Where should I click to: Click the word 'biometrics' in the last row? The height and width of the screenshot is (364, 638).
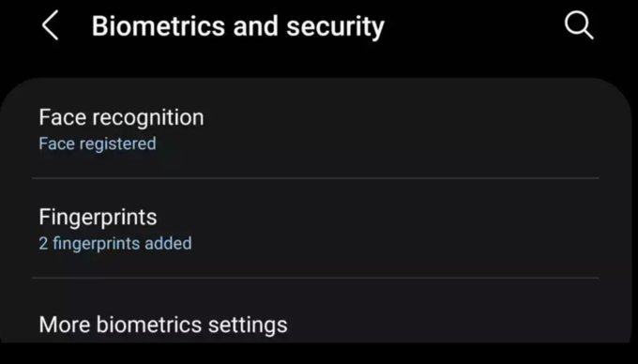point(149,325)
